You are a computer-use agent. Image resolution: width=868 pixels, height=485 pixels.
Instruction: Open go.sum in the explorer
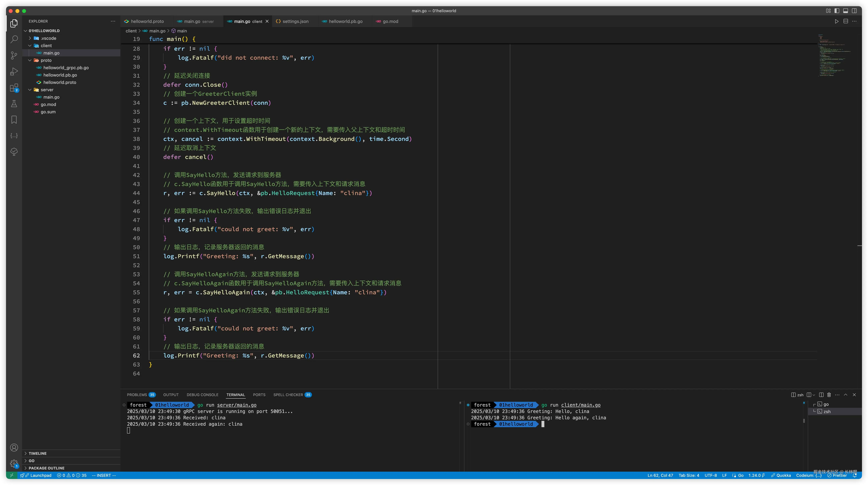(48, 112)
